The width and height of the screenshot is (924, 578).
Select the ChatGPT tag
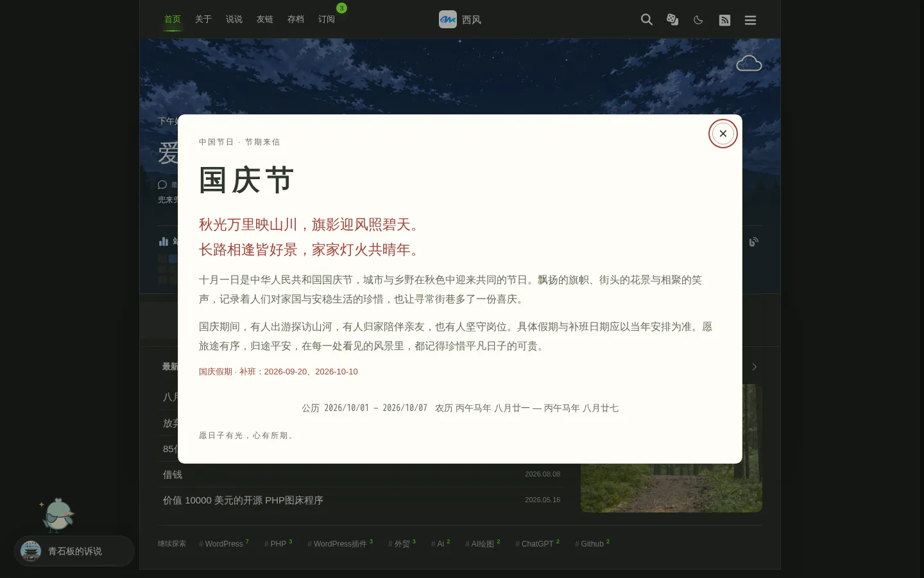pos(538,543)
